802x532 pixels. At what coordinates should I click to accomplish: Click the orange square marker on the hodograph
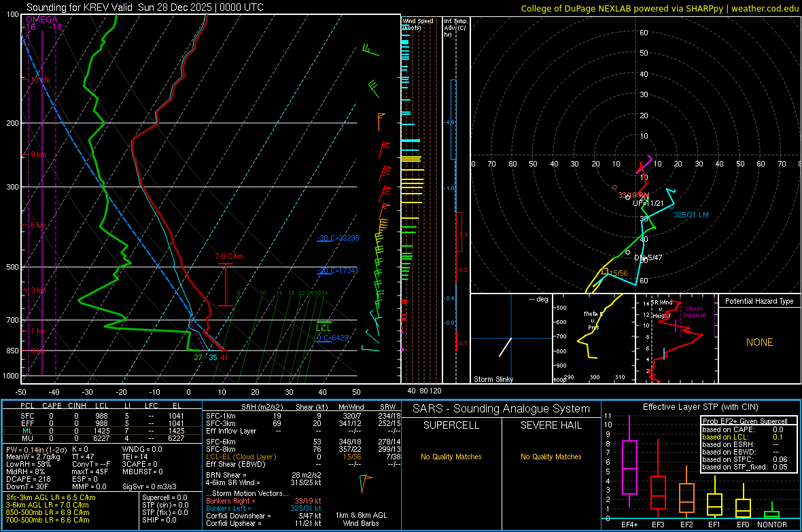[x=605, y=272]
